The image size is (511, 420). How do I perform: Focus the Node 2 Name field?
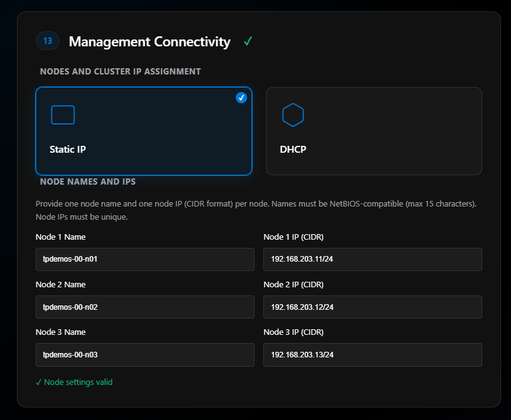(144, 307)
